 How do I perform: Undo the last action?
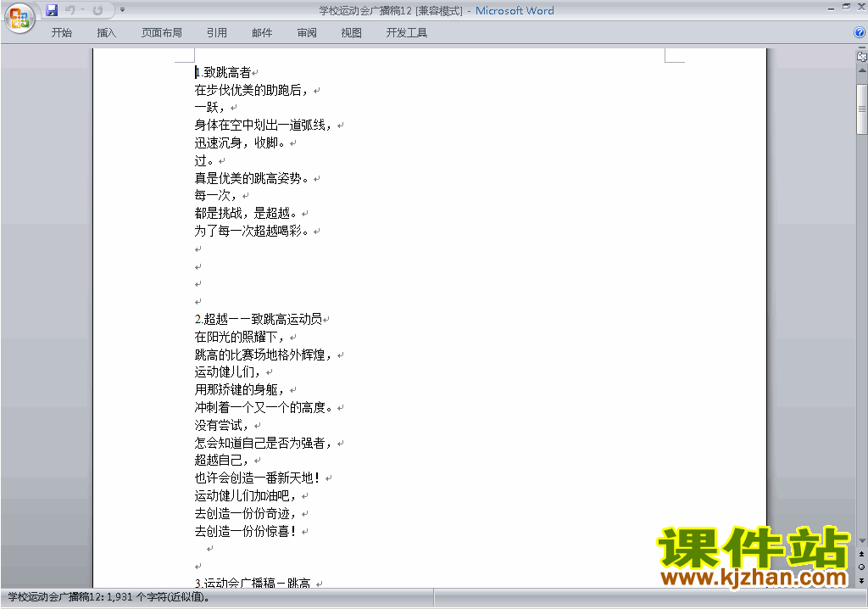[70, 10]
